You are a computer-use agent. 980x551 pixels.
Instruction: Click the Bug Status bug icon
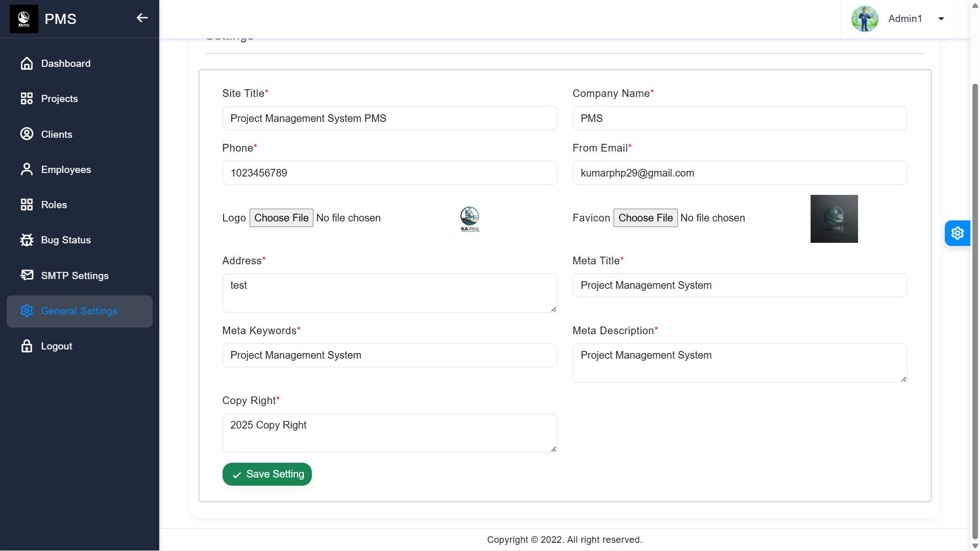[x=27, y=240]
